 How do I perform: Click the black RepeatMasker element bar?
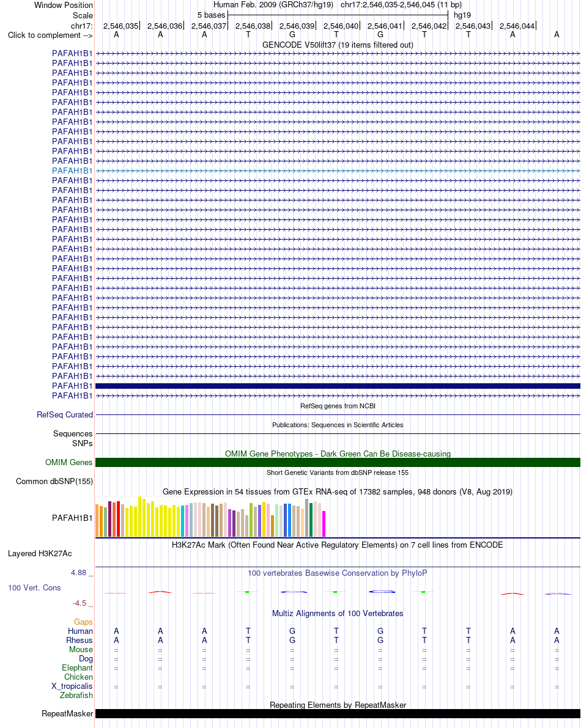coord(338,713)
